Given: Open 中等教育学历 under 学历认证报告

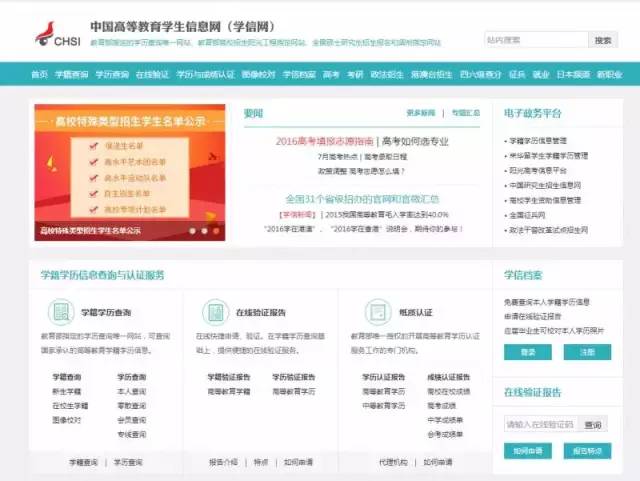Looking at the screenshot, I should coord(384,405).
